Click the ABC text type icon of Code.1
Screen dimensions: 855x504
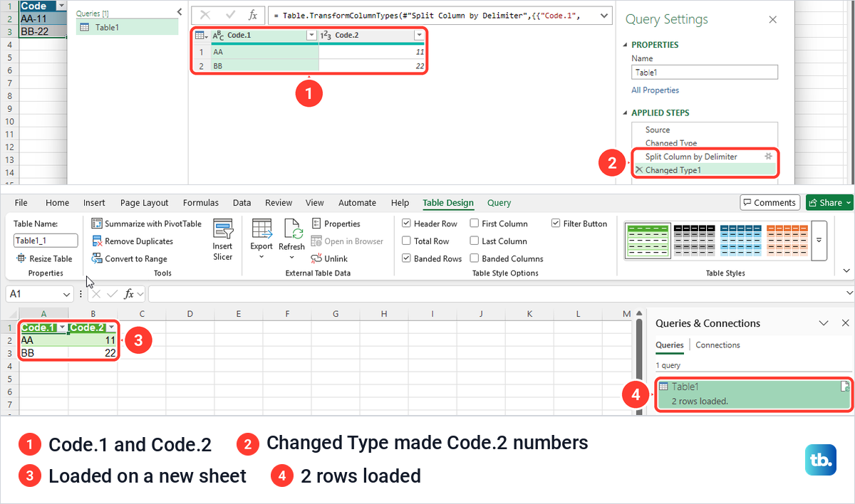click(x=218, y=35)
